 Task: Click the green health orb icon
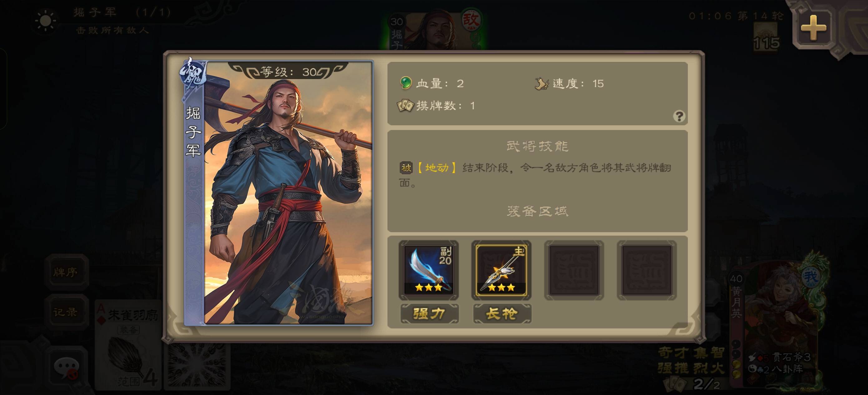406,83
